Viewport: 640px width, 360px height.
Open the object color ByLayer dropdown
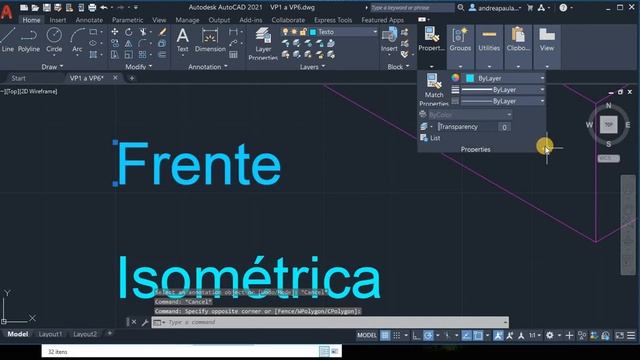pos(542,78)
